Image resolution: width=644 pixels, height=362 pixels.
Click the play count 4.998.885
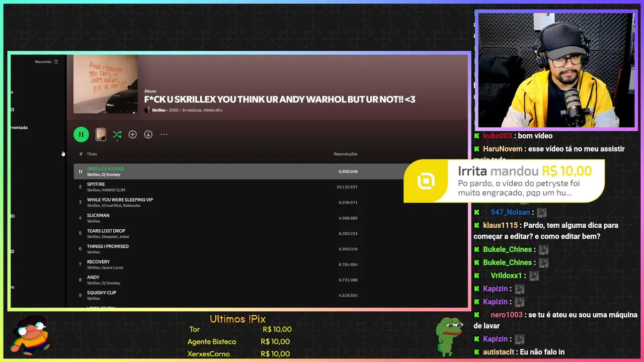click(x=348, y=218)
